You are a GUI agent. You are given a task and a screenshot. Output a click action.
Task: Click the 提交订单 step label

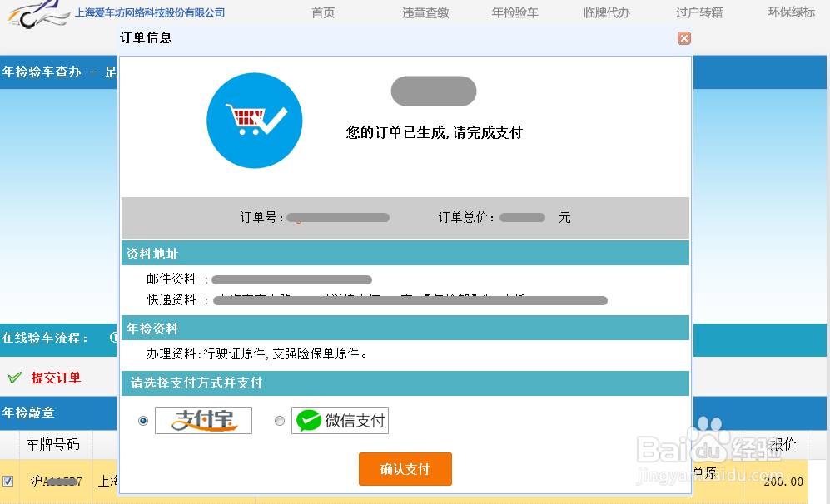56,378
